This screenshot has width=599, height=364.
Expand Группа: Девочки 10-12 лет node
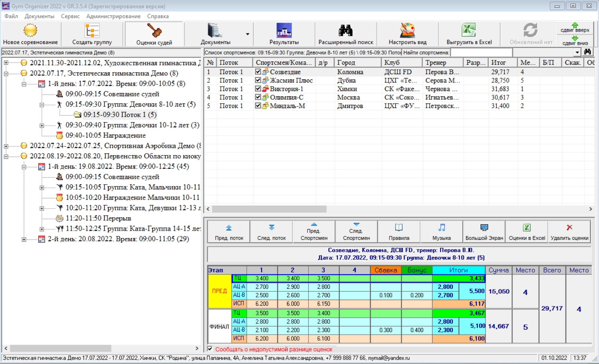pyautogui.click(x=42, y=125)
